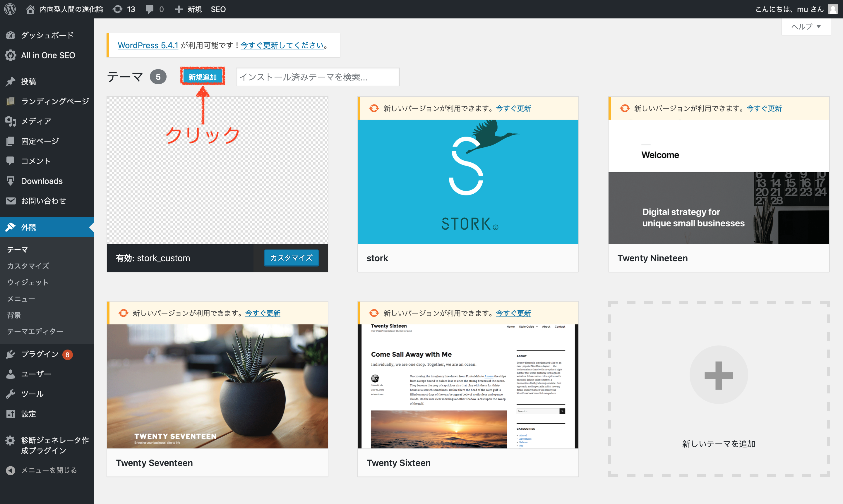The height and width of the screenshot is (504, 843).
Task: Click 今すぐ更新してください link
Action: (282, 45)
